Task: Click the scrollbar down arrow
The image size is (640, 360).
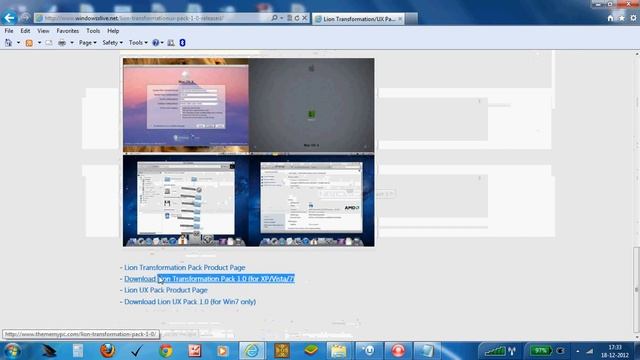Action: [x=637, y=337]
